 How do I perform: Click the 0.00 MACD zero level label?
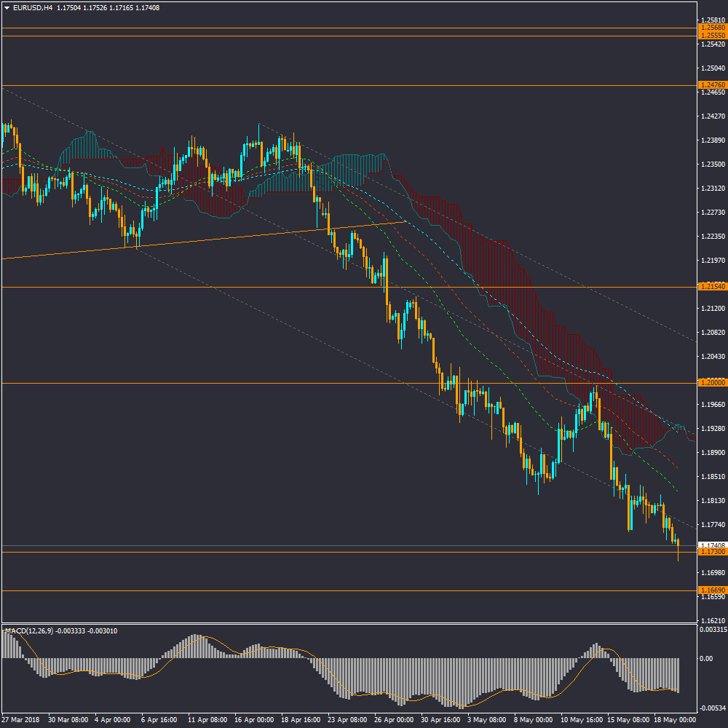pos(706,658)
